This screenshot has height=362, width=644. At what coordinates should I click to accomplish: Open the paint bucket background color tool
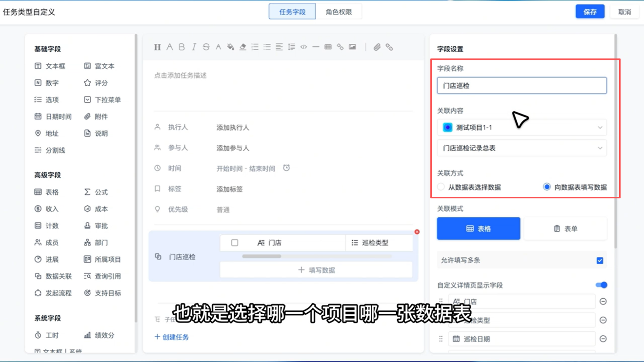[230, 47]
